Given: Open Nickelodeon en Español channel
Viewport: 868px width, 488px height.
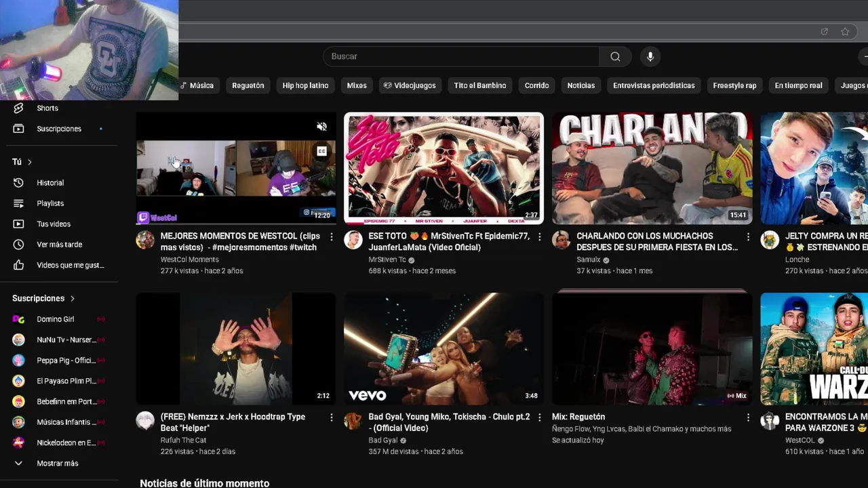Looking at the screenshot, I should pos(59,443).
